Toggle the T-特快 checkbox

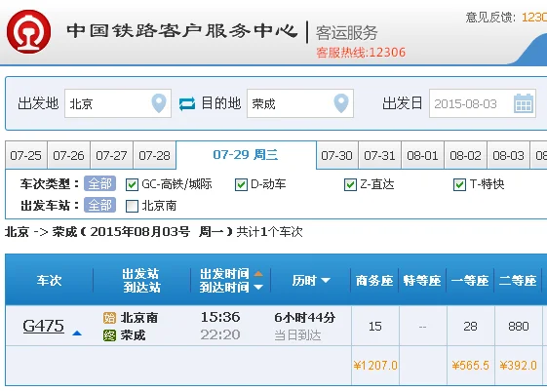point(459,184)
